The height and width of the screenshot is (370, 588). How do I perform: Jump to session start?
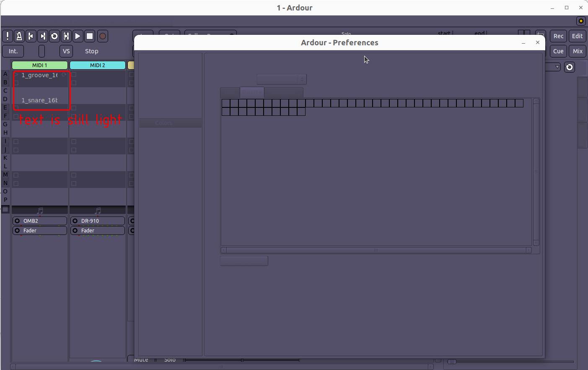coord(31,36)
